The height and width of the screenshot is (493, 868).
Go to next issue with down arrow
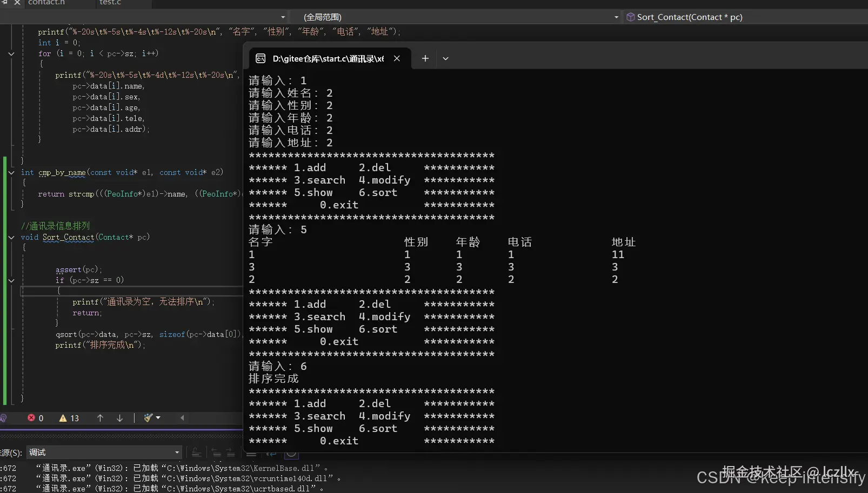tap(119, 418)
